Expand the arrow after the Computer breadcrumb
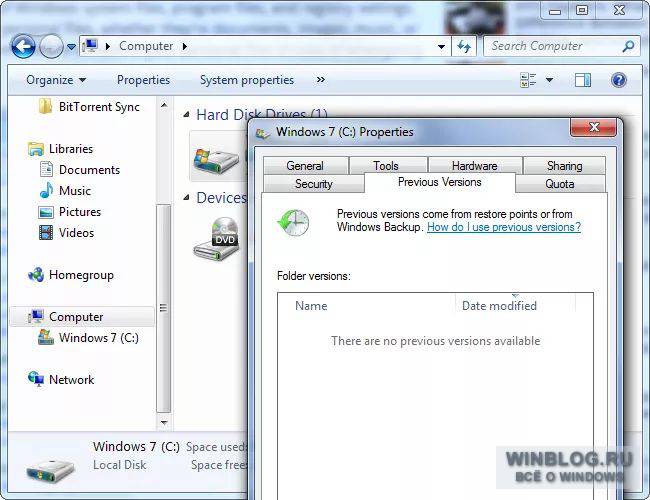The width and height of the screenshot is (650, 500). pyautogui.click(x=184, y=46)
